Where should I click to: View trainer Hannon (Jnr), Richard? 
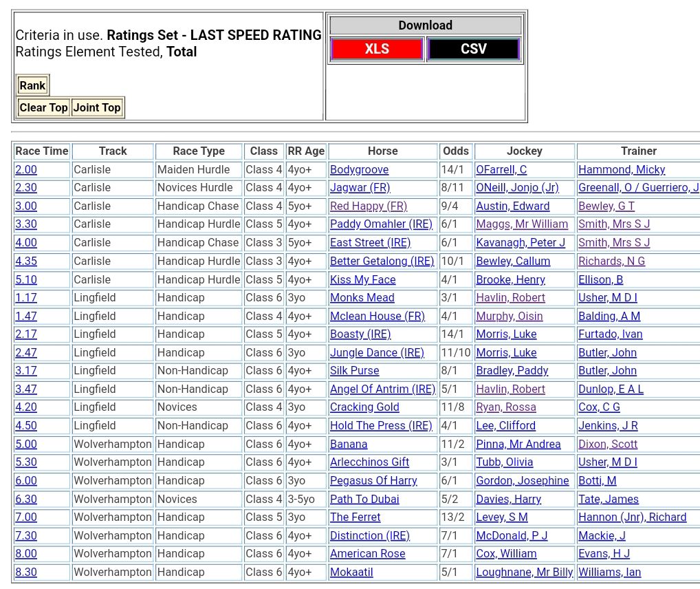coord(632,517)
